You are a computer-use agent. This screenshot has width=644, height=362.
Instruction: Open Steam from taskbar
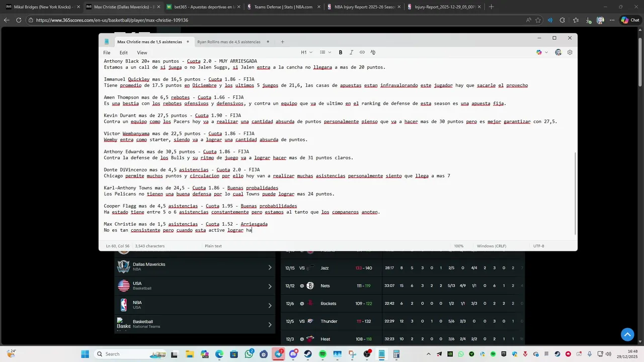pos(307,354)
